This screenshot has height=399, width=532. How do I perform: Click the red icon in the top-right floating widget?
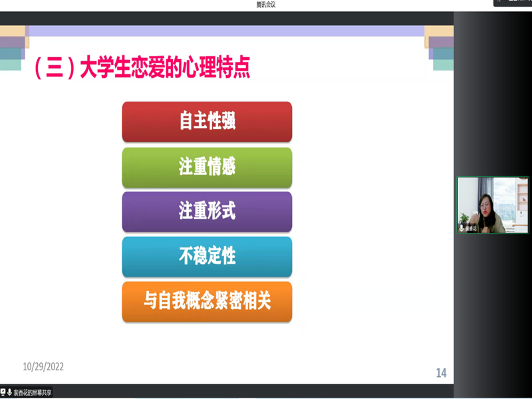497,3
